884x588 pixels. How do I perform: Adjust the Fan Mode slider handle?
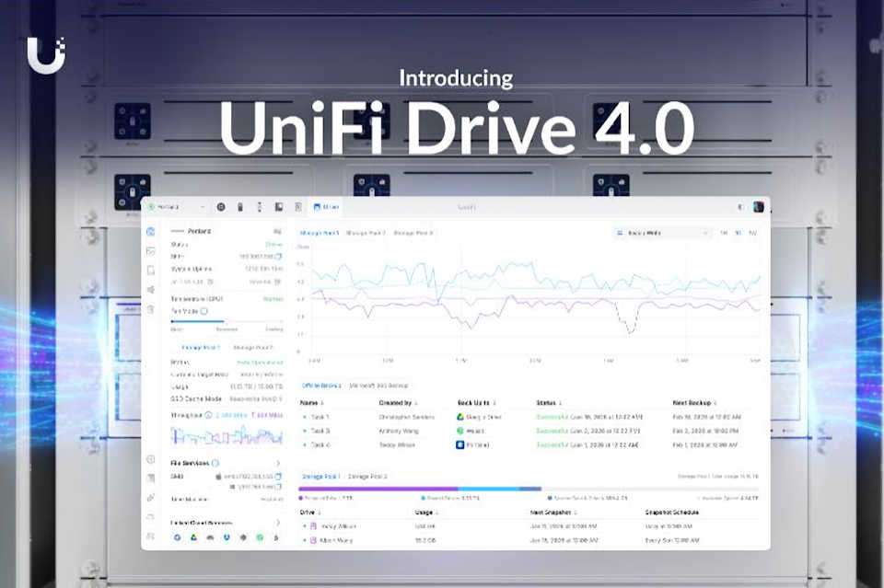[224, 321]
